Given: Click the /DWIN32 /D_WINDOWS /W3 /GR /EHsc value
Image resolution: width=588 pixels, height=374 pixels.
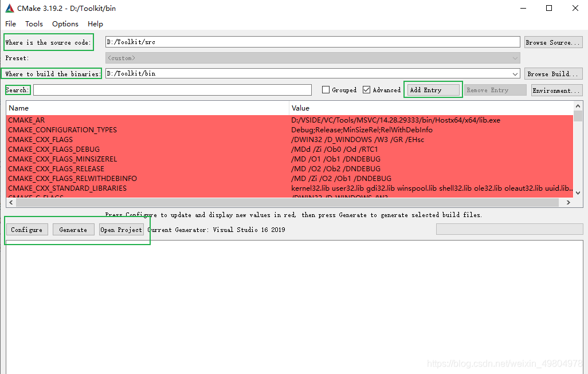Looking at the screenshot, I should [358, 140].
